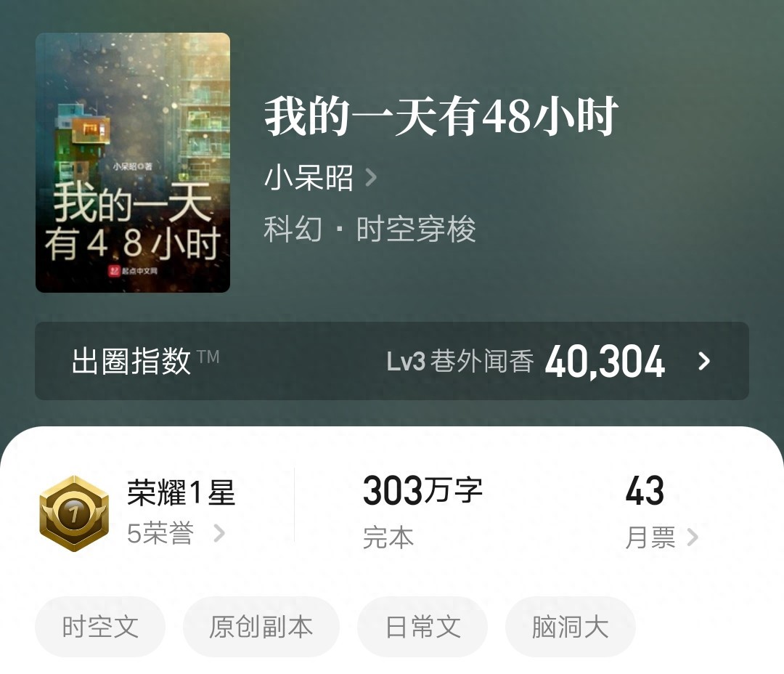The width and height of the screenshot is (784, 674).
Task: Open 月票 monthly tickets chevron
Action: coord(693,537)
